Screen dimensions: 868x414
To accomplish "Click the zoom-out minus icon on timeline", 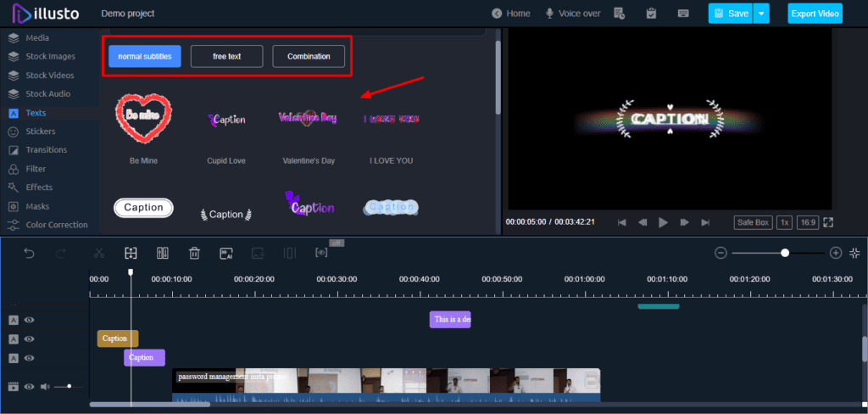I will coord(721,253).
